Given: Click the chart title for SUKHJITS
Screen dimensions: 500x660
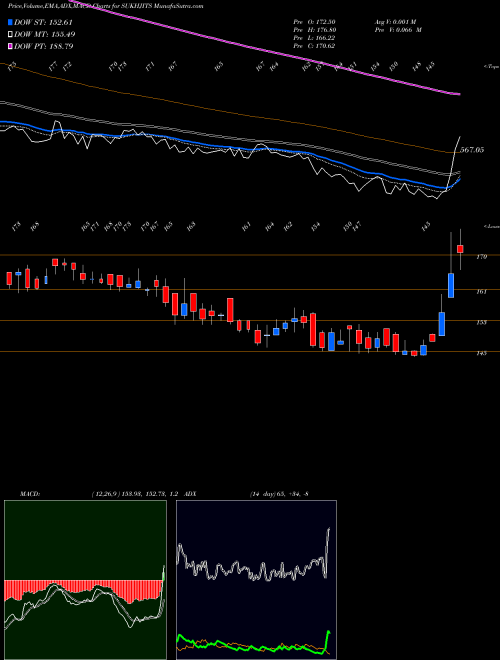Looking at the screenshot, I should click(106, 6).
